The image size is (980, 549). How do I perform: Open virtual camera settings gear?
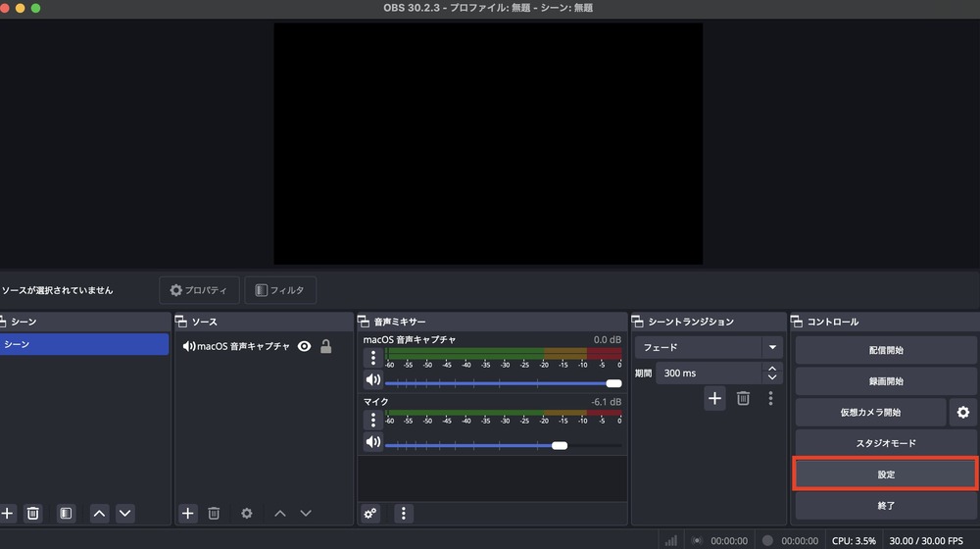click(963, 412)
